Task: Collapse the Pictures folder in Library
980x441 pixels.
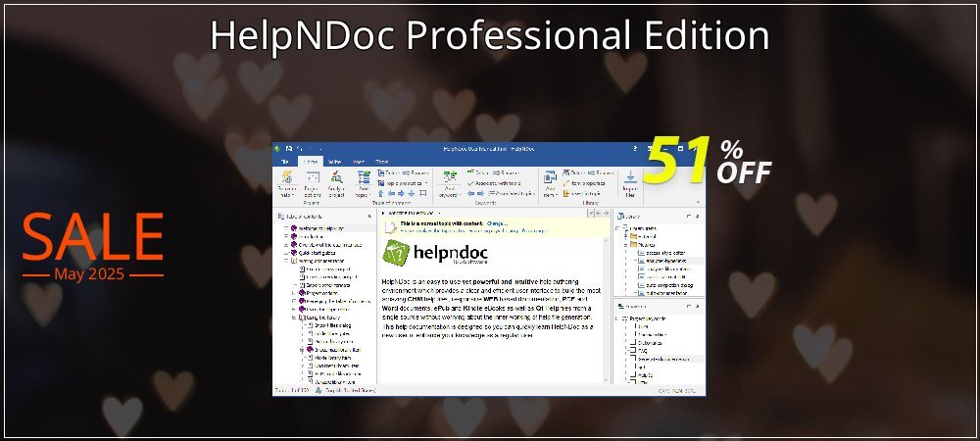Action: [625, 245]
